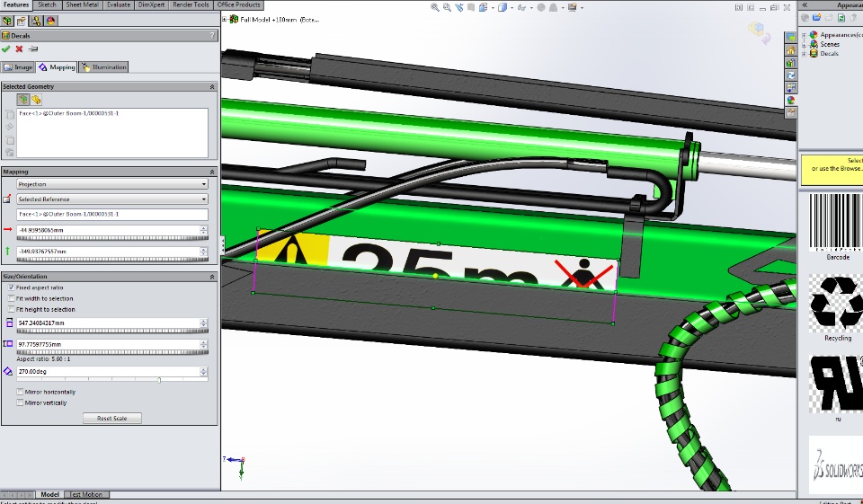This screenshot has width=863, height=504.
Task: Collapse task pane with double chevron
Action: point(804,5)
